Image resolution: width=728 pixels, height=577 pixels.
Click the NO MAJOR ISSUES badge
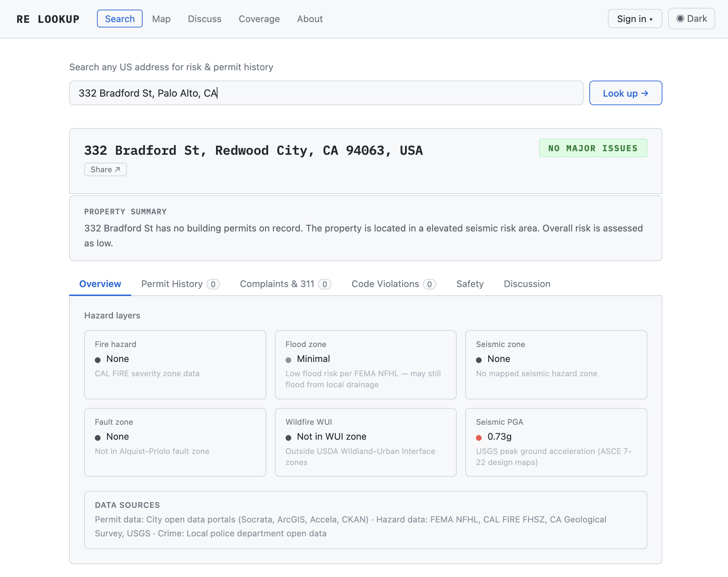593,148
